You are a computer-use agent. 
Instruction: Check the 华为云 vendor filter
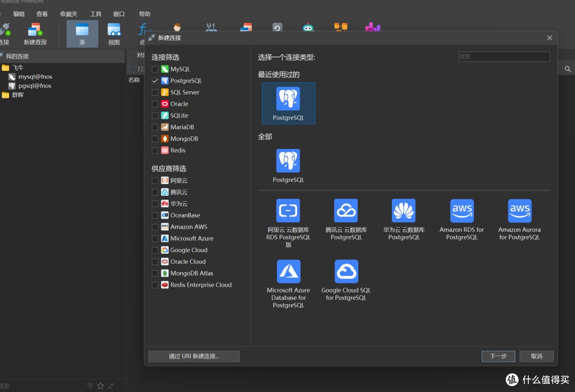pyautogui.click(x=155, y=204)
